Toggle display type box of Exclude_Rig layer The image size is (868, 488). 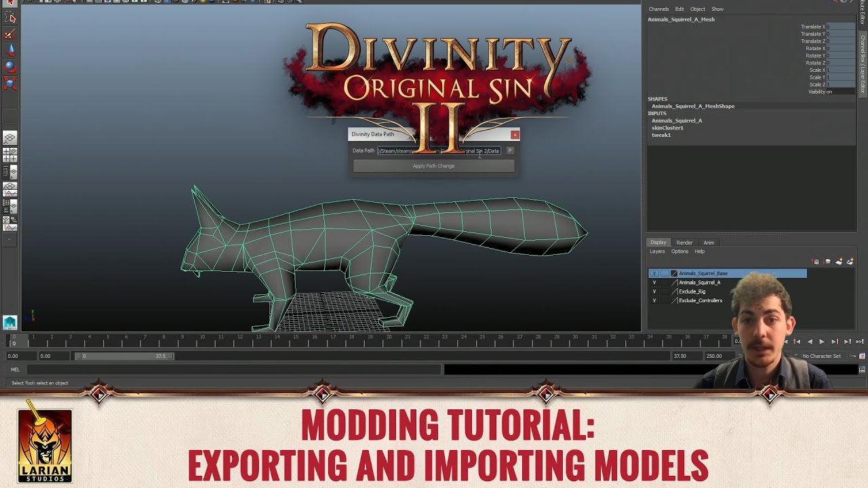tap(665, 291)
